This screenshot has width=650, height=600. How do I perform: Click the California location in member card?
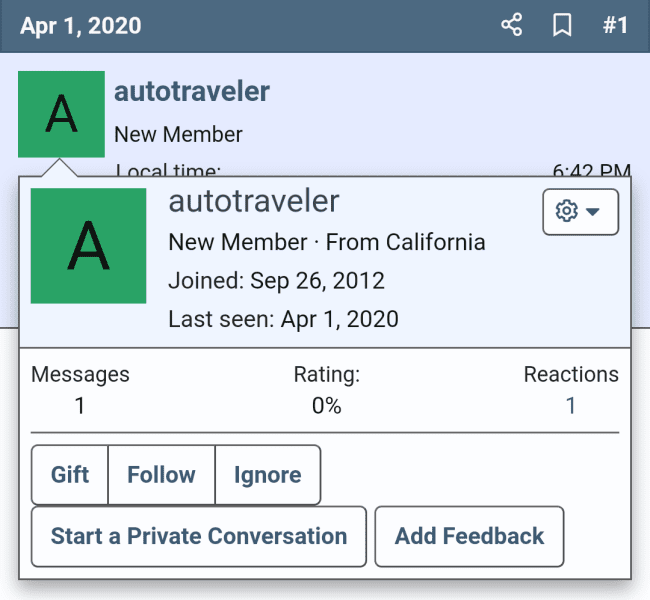433,242
